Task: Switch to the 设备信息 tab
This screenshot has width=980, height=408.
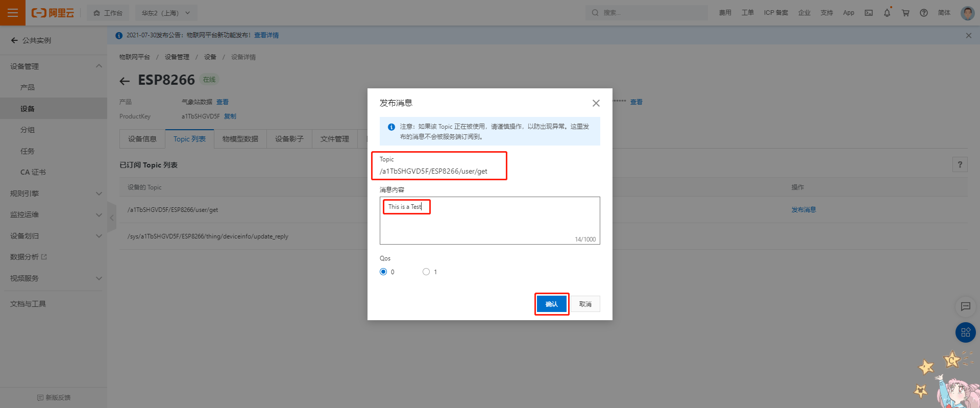Action: pos(142,139)
